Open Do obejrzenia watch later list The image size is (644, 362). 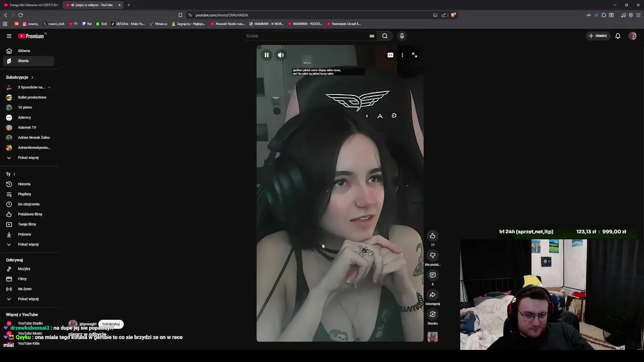click(x=29, y=204)
